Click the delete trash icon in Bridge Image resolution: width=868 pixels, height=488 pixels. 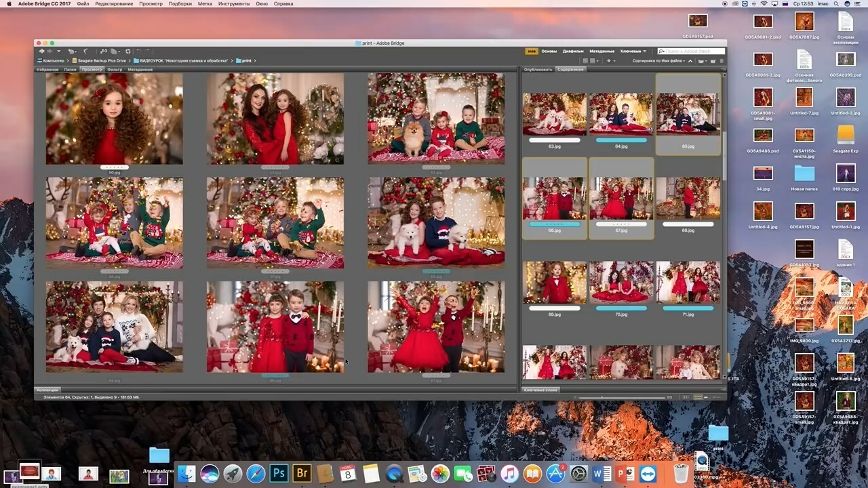click(722, 61)
